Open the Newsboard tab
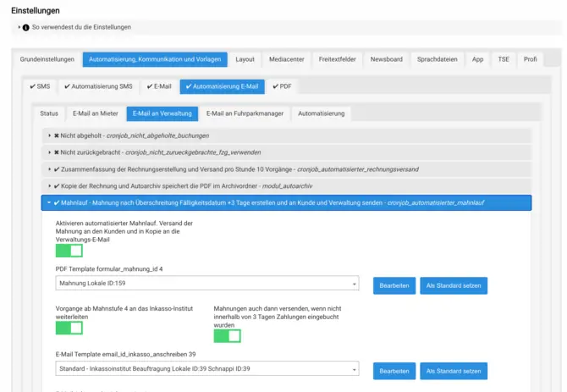Image resolution: width=567 pixels, height=392 pixels. (386, 59)
